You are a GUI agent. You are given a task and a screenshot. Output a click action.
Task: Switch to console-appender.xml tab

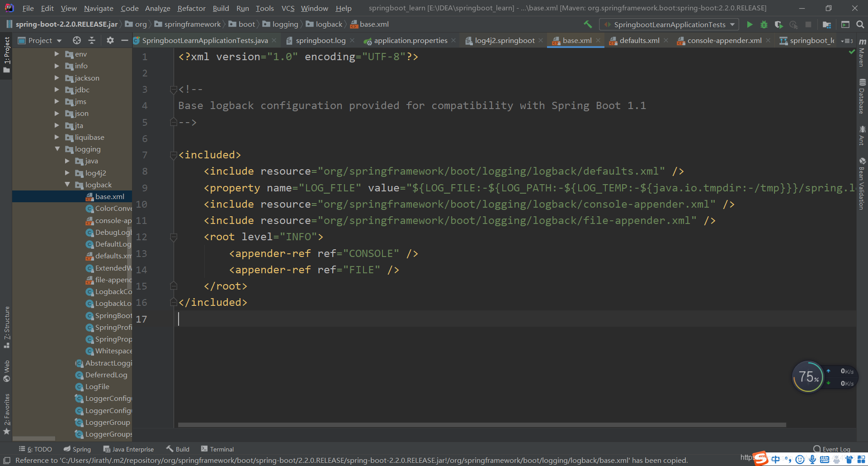pyautogui.click(x=724, y=40)
